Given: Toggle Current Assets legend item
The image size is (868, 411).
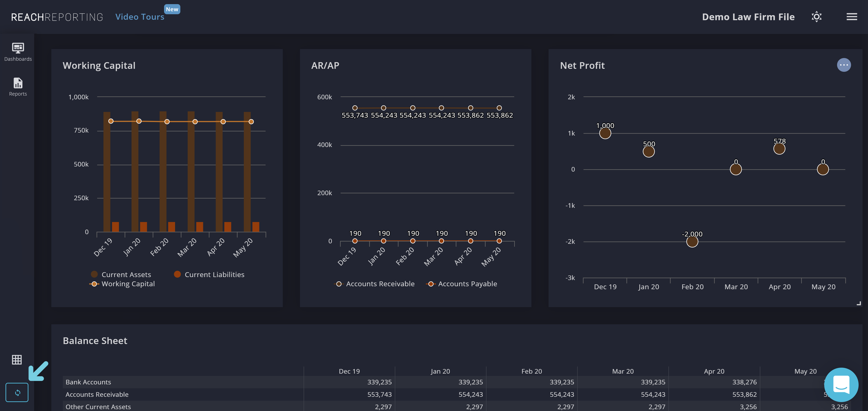Looking at the screenshot, I should tap(121, 275).
